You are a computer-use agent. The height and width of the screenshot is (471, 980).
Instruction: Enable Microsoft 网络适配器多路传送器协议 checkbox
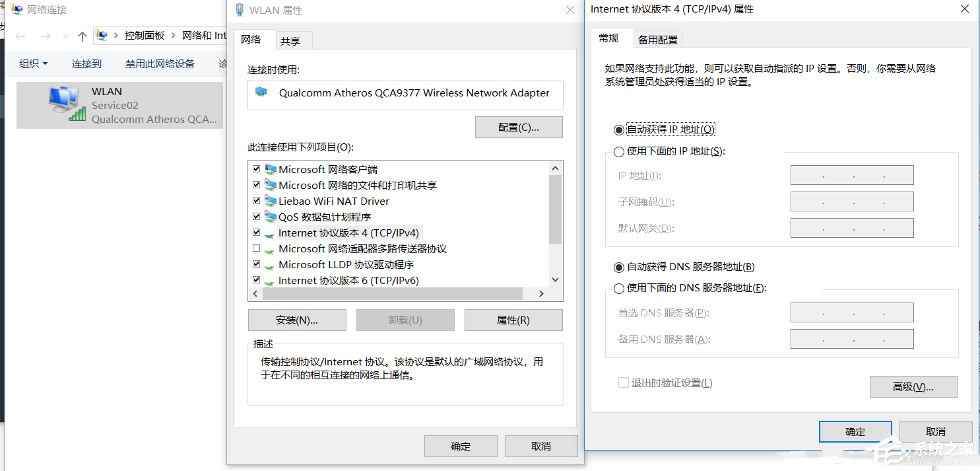257,248
